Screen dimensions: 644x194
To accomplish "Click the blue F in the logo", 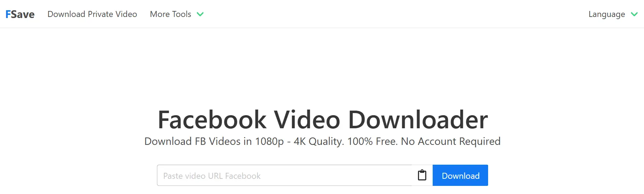I will click(x=8, y=14).
